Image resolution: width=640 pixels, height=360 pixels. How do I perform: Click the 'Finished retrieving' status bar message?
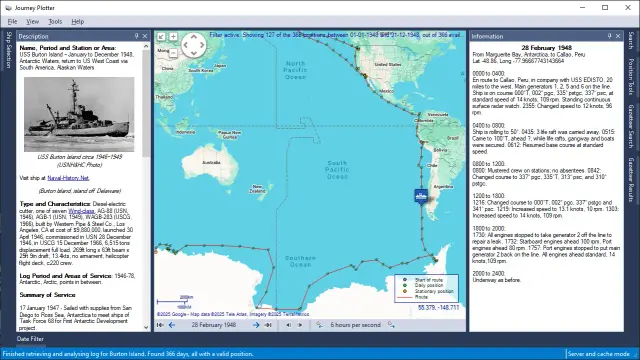128,354
